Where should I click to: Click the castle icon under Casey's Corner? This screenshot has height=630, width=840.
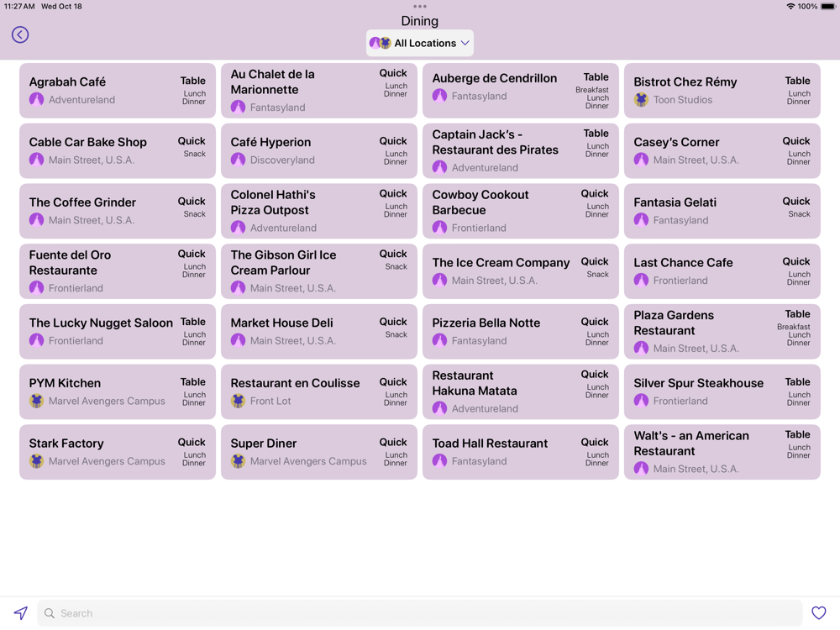tap(641, 160)
